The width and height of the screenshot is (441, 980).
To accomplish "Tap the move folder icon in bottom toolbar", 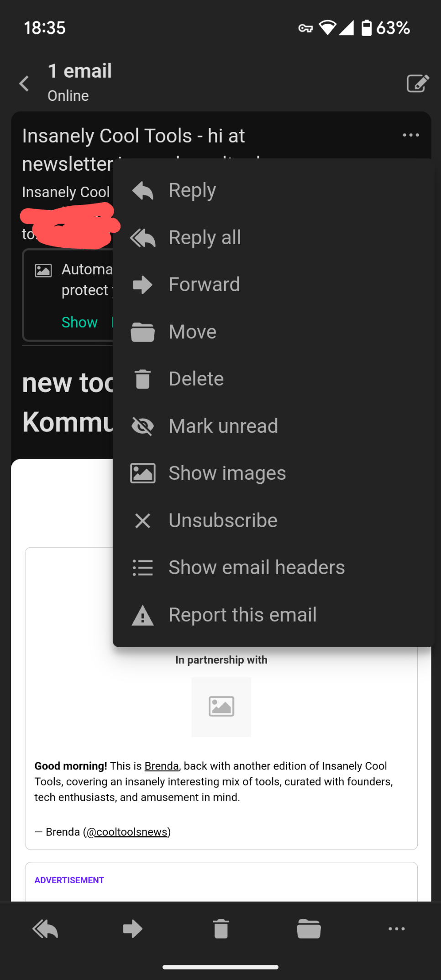I will click(x=309, y=929).
